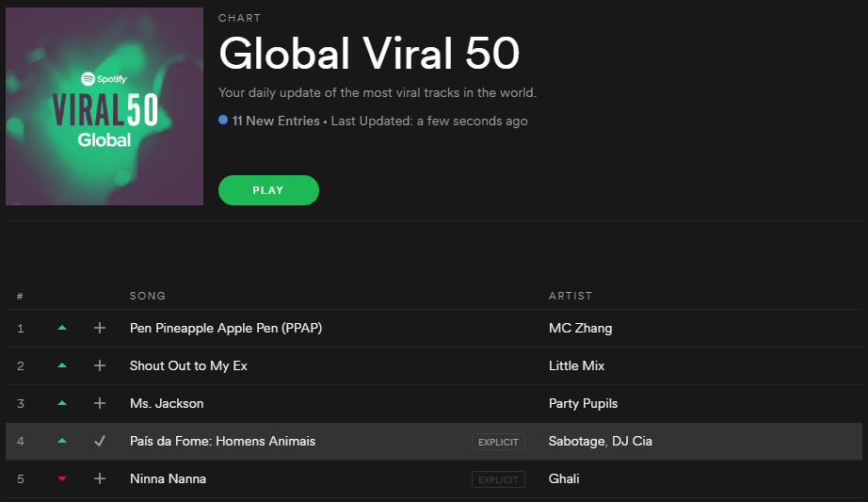
Task: Click the chart description sentence
Action: point(377,92)
